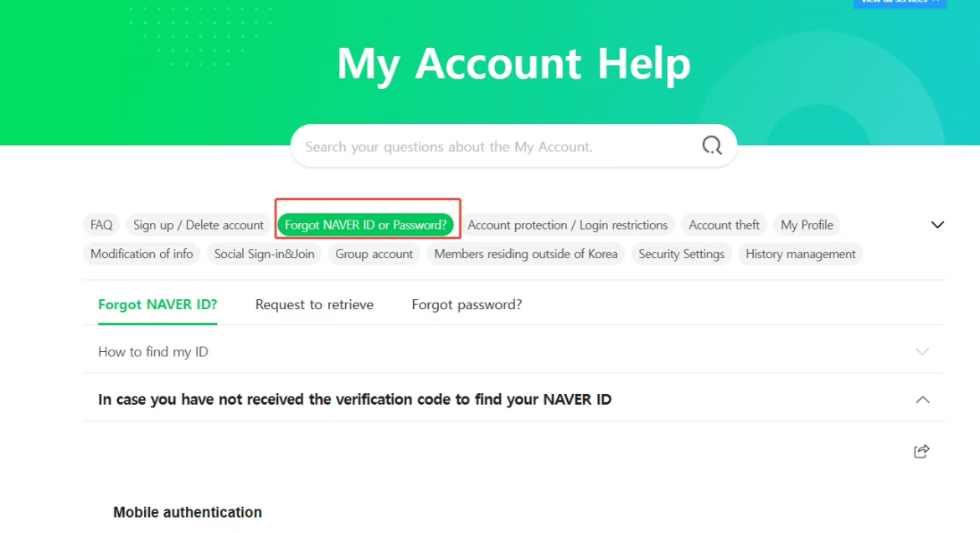The image size is (980, 533).
Task: Open the Request to retrieve tab
Action: click(314, 304)
